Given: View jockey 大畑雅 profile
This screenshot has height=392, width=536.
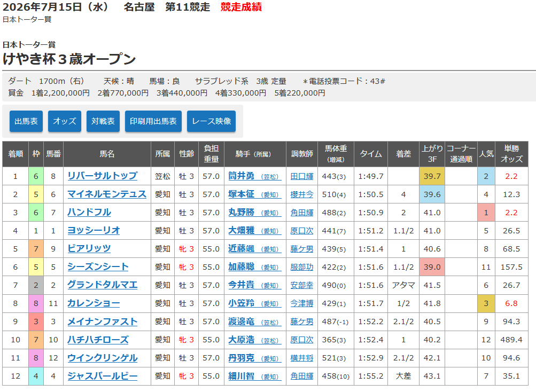Looking at the screenshot, I should pos(255,230).
